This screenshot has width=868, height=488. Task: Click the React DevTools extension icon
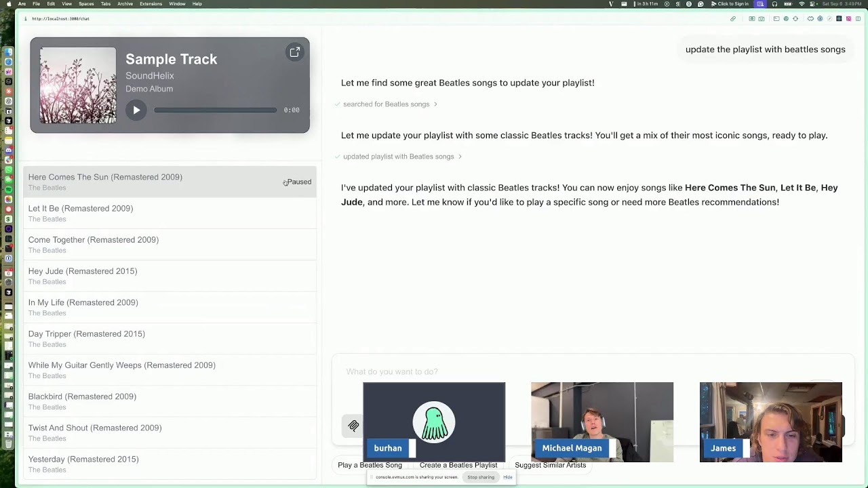click(x=839, y=19)
